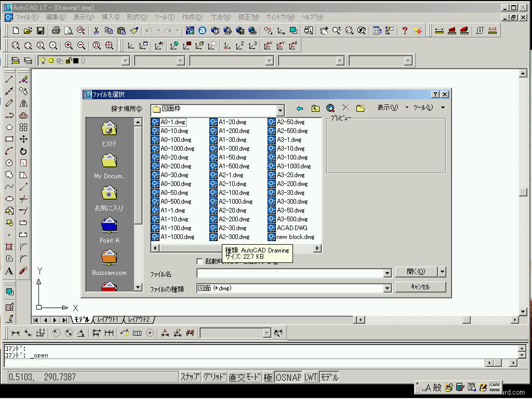Toggle OSNAP in status bar
Viewport: 532px width, 399px height.
coord(288,377)
